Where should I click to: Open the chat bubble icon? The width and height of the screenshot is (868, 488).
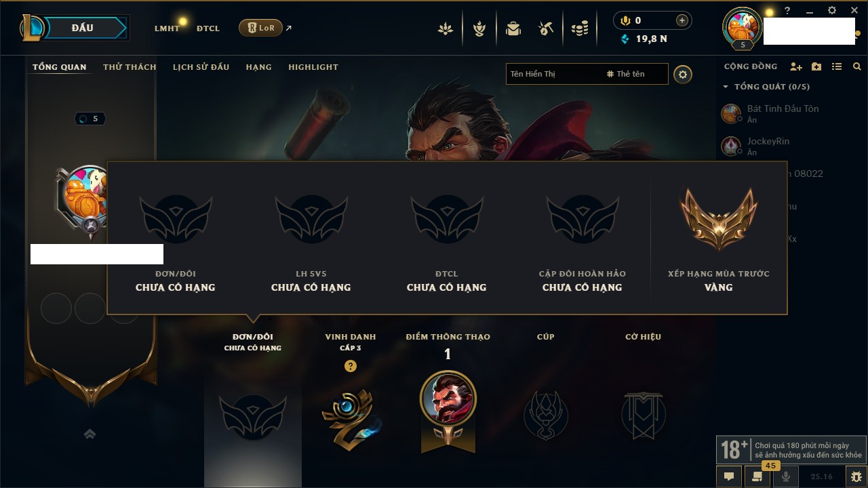(729, 476)
